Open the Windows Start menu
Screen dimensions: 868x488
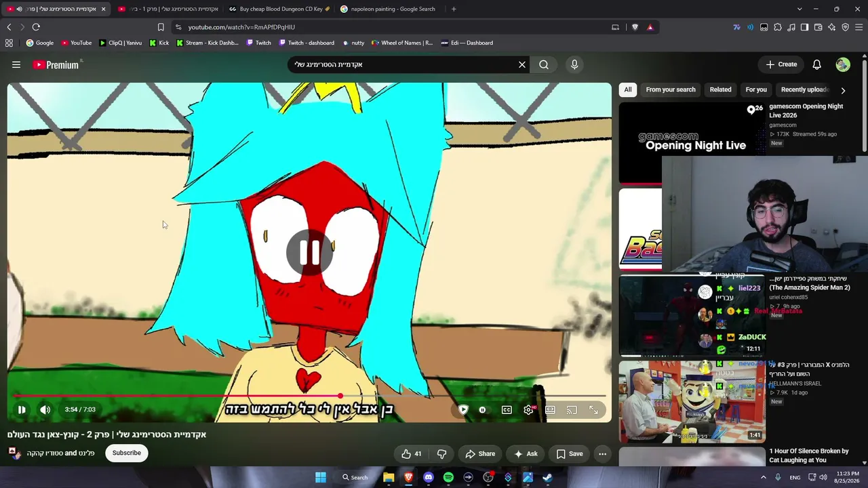coord(321,477)
